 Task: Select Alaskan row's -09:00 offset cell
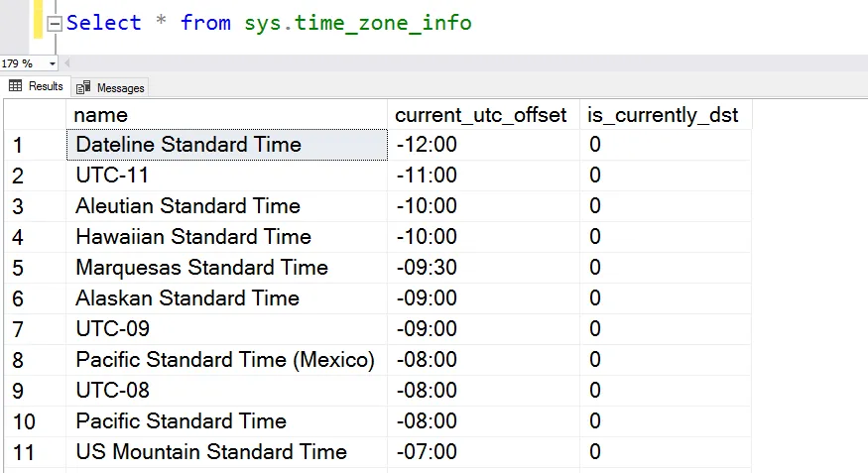pyautogui.click(x=483, y=298)
